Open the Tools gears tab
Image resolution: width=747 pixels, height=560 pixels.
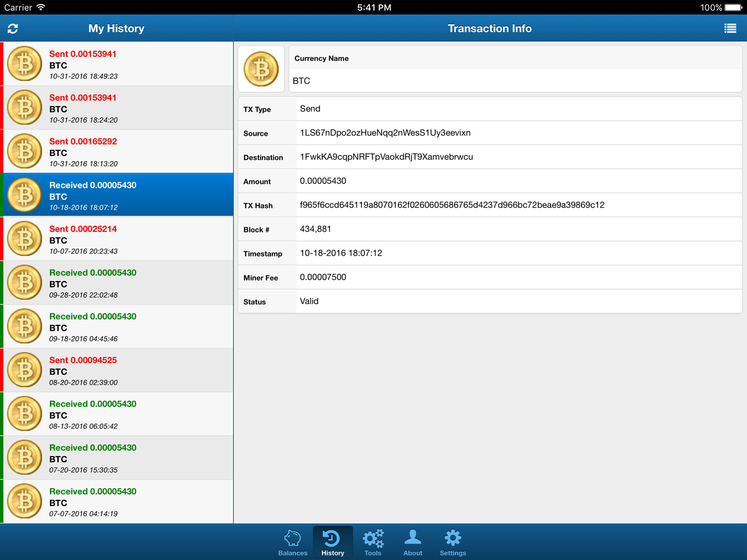[373, 542]
